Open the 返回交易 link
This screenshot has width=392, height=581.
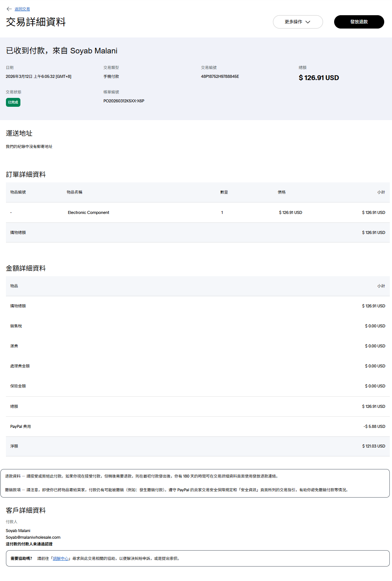(22, 9)
